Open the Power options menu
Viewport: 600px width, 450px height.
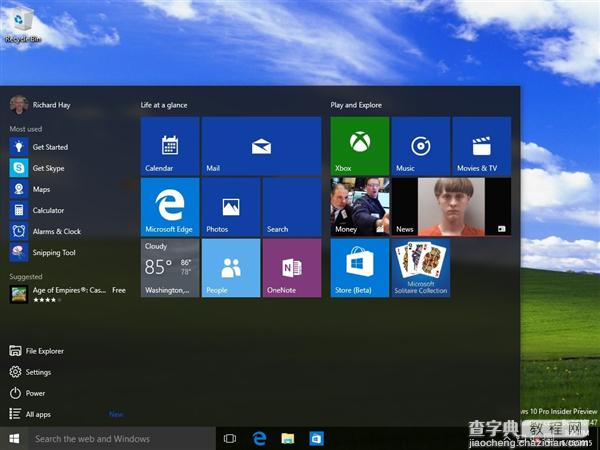(27, 393)
